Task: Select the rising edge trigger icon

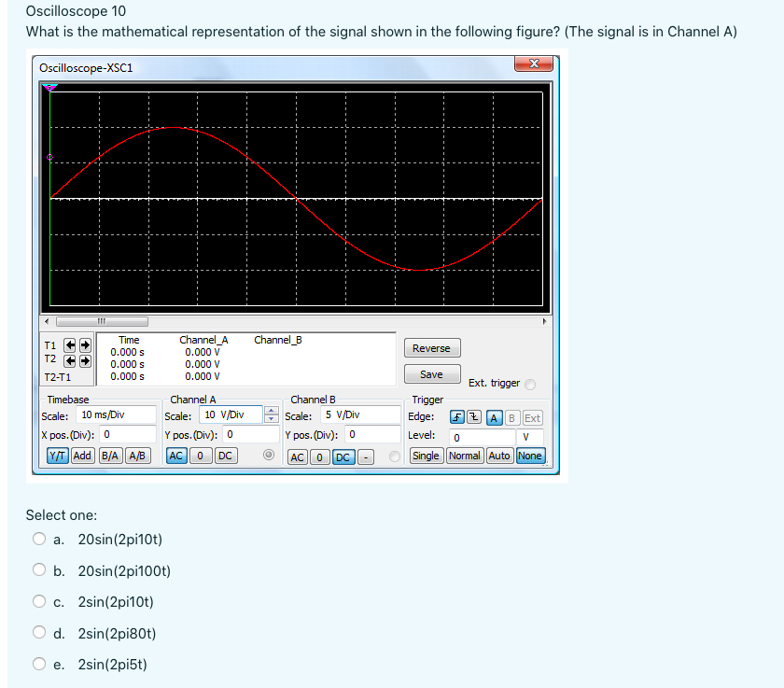Action: (x=456, y=416)
